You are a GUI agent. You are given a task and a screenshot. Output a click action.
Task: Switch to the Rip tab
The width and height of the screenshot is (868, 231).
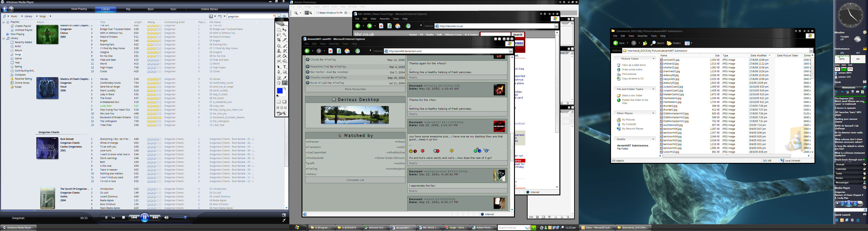[x=128, y=9]
